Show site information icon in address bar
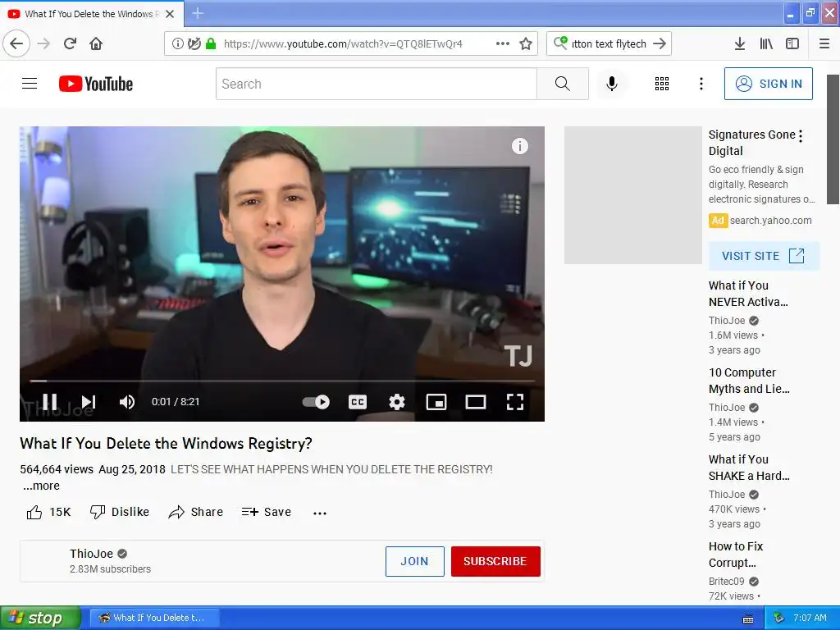840x630 pixels. coord(178,44)
